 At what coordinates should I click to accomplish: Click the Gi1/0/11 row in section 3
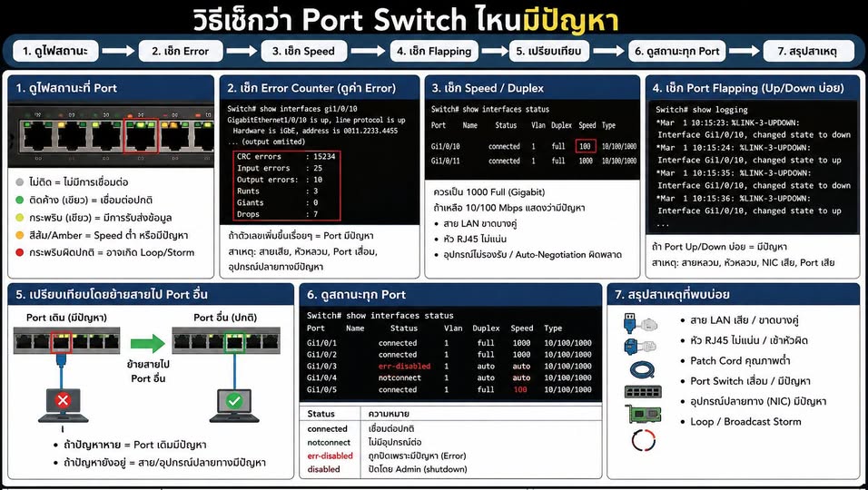[x=534, y=161]
